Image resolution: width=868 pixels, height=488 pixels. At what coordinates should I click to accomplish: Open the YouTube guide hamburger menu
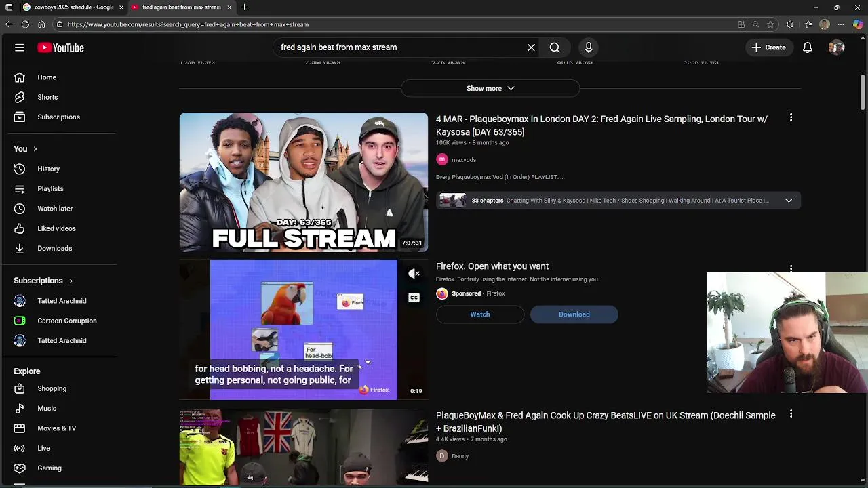click(20, 47)
